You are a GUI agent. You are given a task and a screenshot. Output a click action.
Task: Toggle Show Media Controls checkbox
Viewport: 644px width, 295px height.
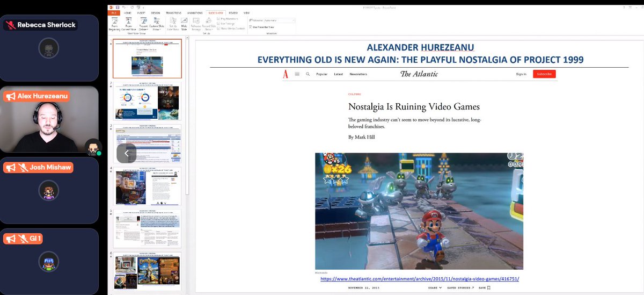[218, 28]
